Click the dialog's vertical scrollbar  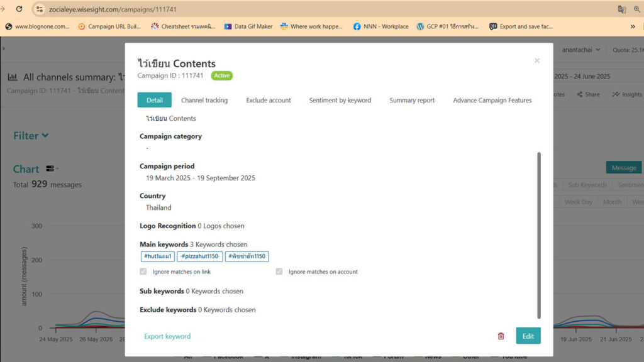pyautogui.click(x=539, y=234)
